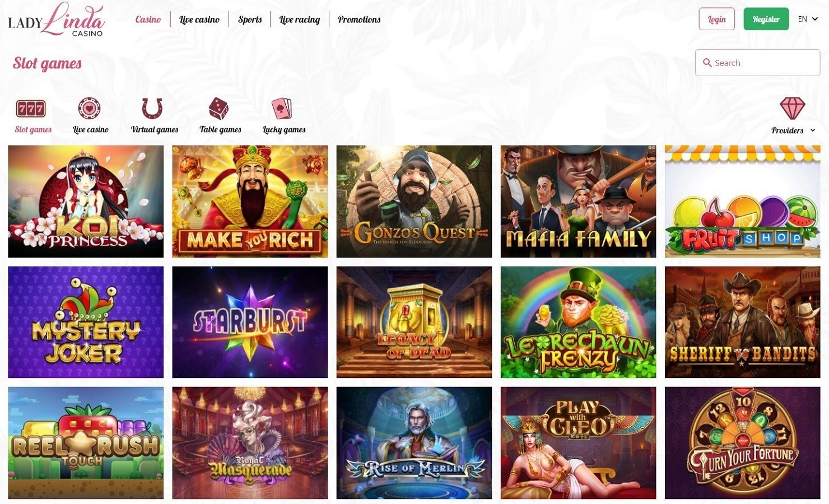Click the search magnifier icon
829x504 pixels.
pos(707,63)
